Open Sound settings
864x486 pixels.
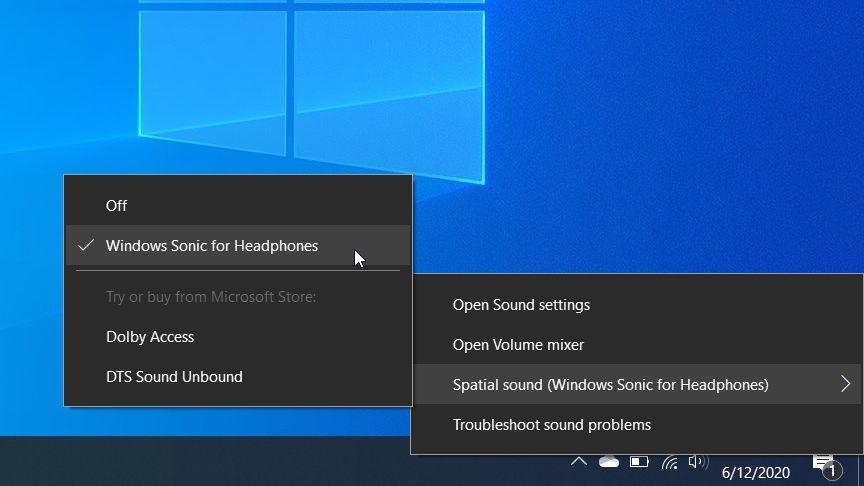point(636,305)
